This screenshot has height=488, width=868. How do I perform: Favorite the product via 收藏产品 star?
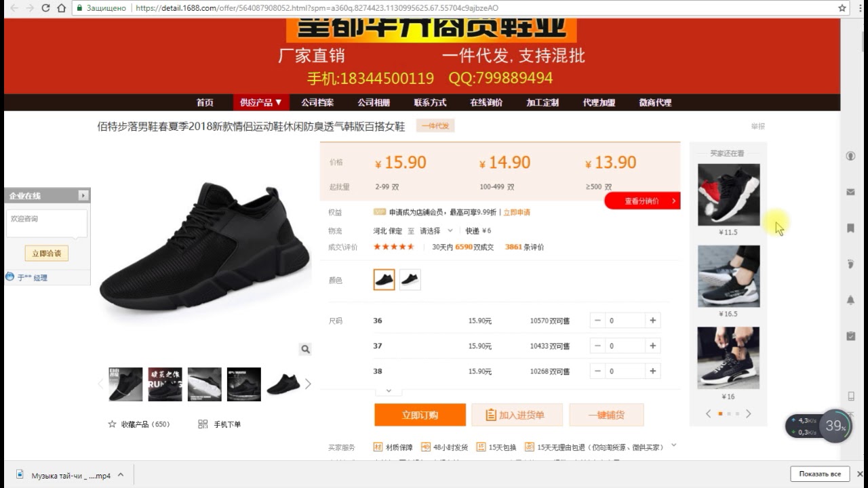[x=113, y=424]
